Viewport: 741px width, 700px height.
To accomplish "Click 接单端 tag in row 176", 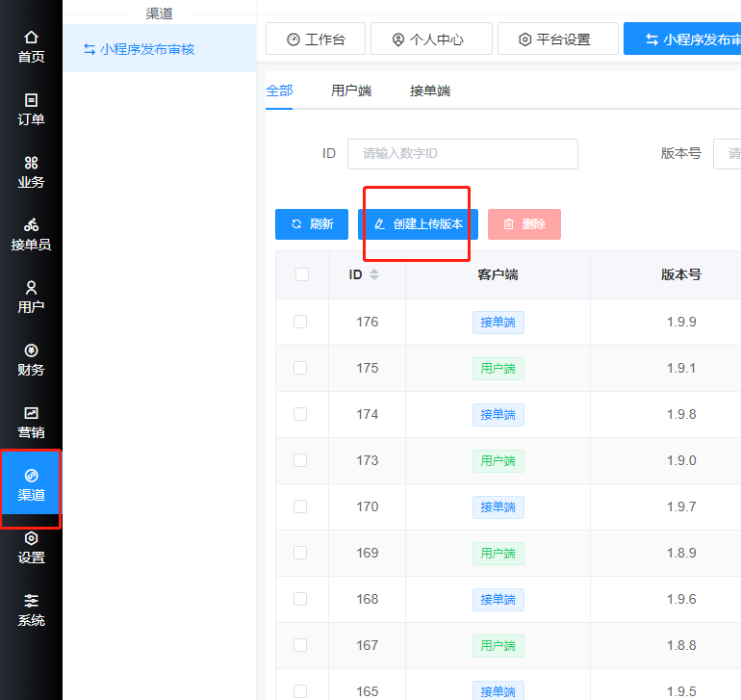I will pyautogui.click(x=498, y=323).
